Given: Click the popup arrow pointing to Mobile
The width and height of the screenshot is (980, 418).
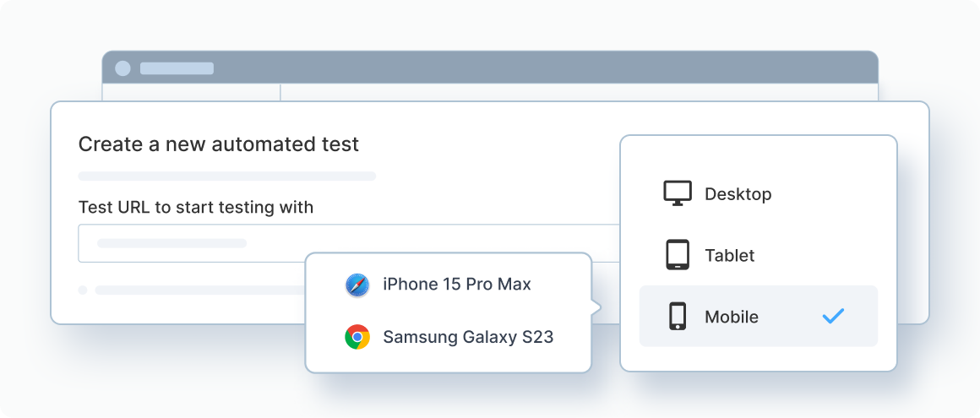Looking at the screenshot, I should click(596, 307).
